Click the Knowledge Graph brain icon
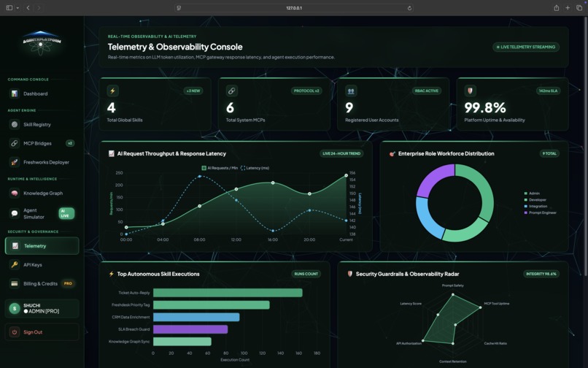Viewport: 588px width, 368px height. [x=15, y=193]
